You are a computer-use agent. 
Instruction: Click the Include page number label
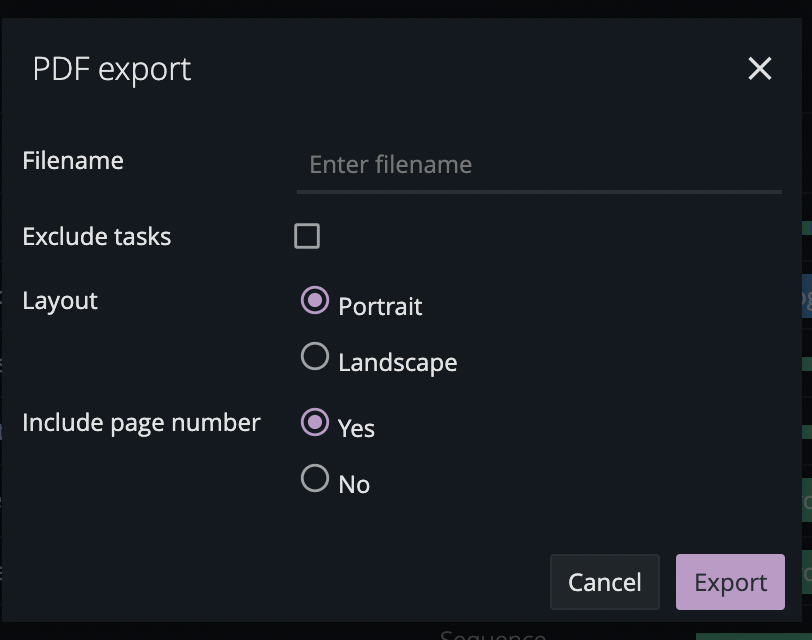[x=140, y=422]
